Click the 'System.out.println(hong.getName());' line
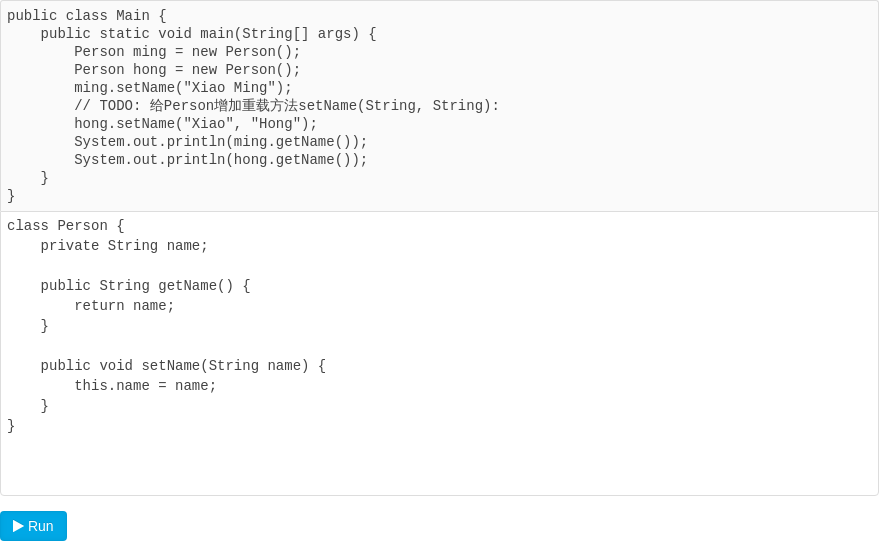The height and width of the screenshot is (541, 879). pyautogui.click(x=220, y=159)
